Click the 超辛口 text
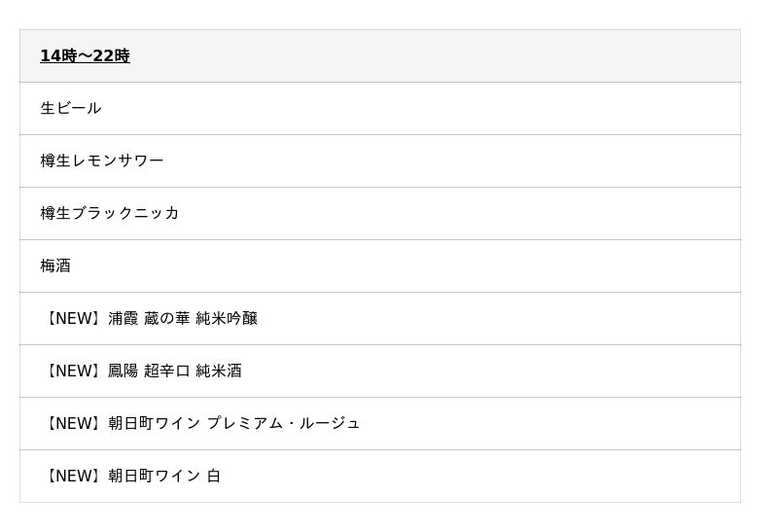The height and width of the screenshot is (532, 778). coord(166,372)
